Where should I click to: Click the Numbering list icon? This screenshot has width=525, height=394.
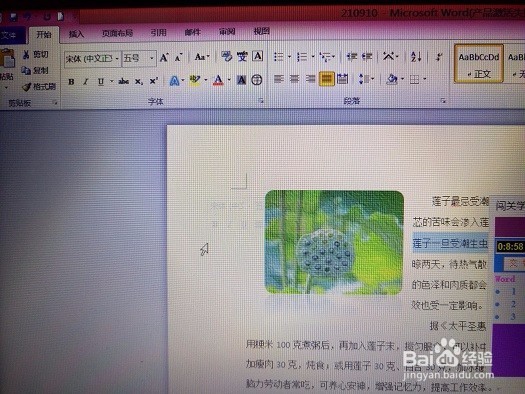tap(302, 57)
